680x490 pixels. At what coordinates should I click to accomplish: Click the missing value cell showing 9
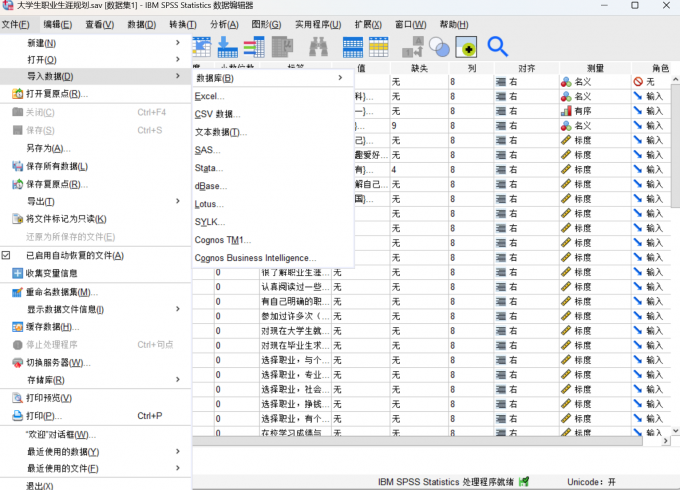(x=419, y=126)
